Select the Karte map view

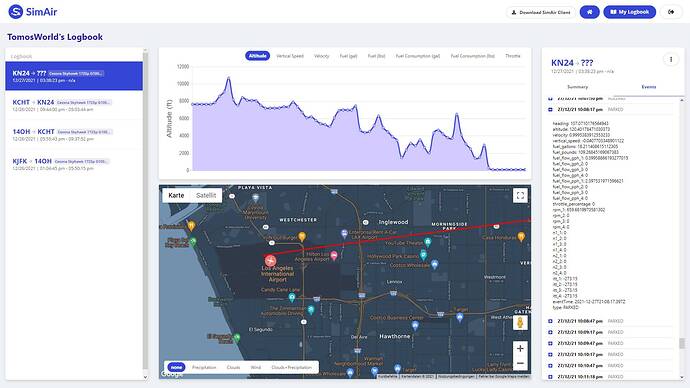(x=176, y=195)
